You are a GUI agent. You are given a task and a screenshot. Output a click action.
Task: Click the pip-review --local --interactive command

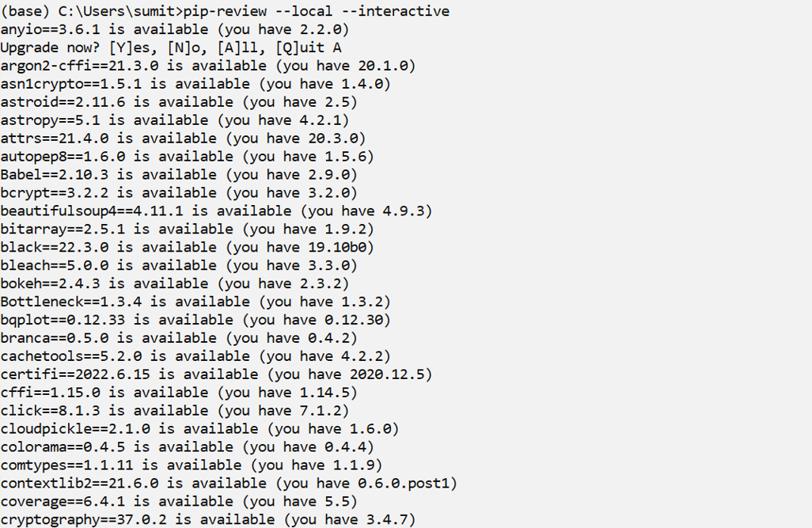pyautogui.click(x=317, y=11)
